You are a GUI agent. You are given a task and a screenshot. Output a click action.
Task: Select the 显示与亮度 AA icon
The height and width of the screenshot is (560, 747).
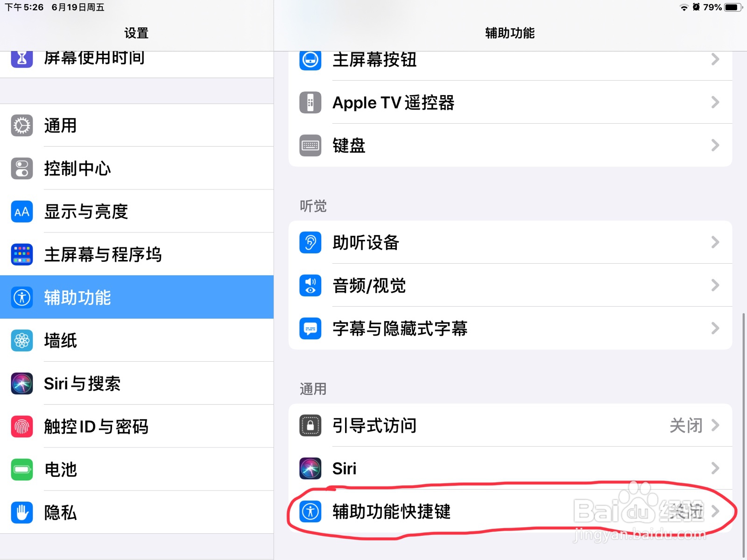(22, 211)
